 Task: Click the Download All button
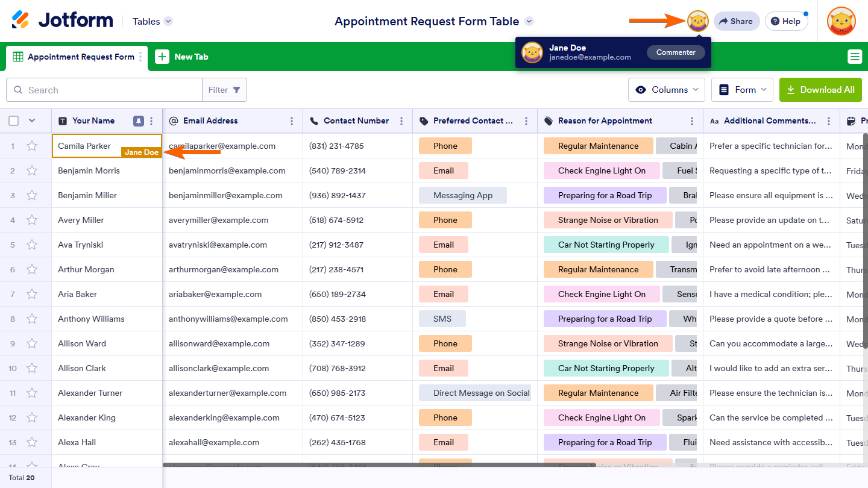820,90
